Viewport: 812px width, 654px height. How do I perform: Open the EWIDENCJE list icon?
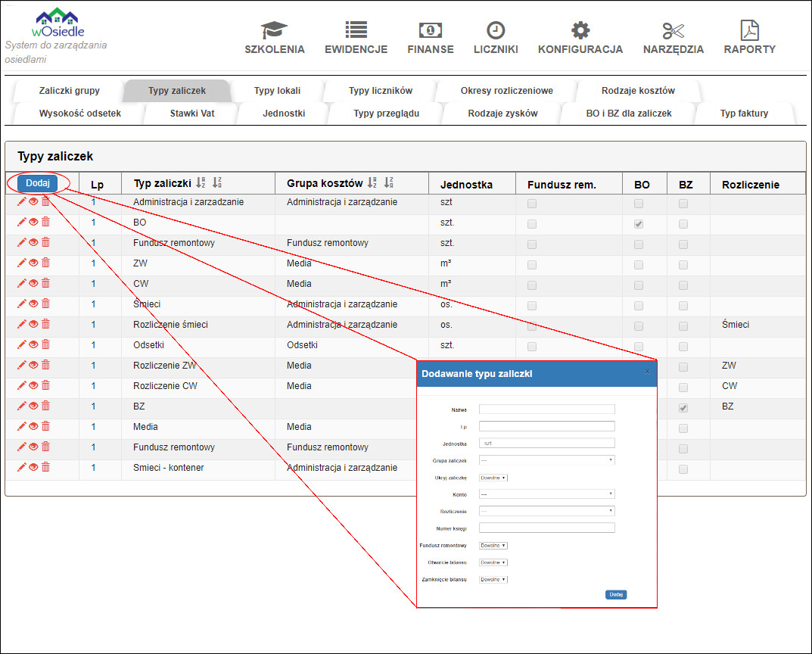coord(356,30)
